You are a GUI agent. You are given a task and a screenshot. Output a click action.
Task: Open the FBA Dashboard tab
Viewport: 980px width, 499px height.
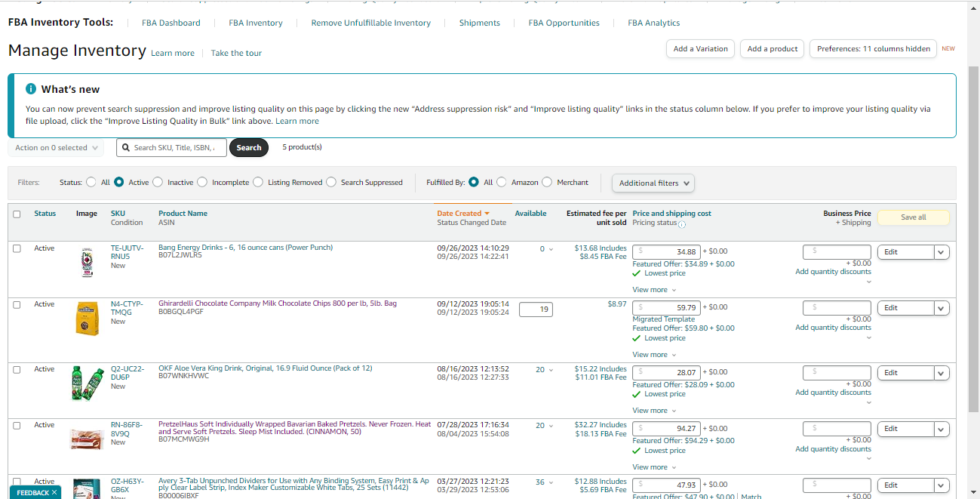(x=171, y=23)
